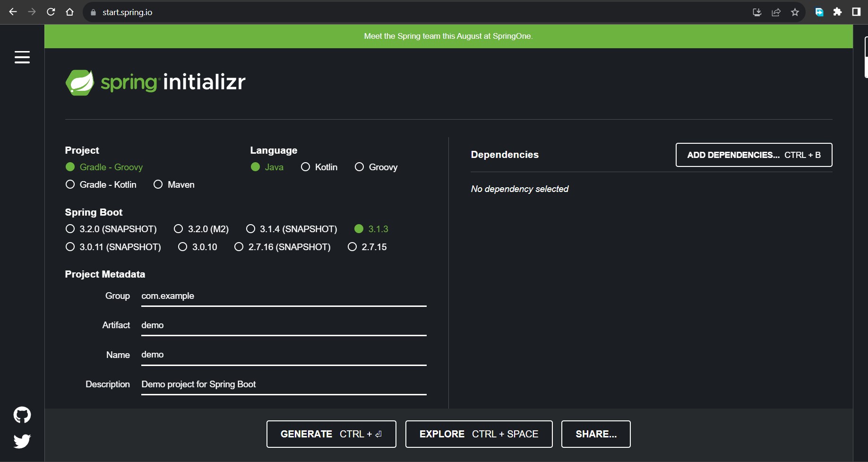The image size is (868, 462).
Task: Reload the start.spring.io page
Action: point(51,12)
